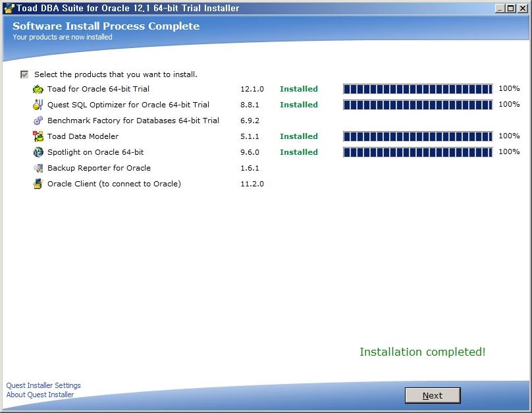Open Quest Installer Settings link

click(x=43, y=385)
